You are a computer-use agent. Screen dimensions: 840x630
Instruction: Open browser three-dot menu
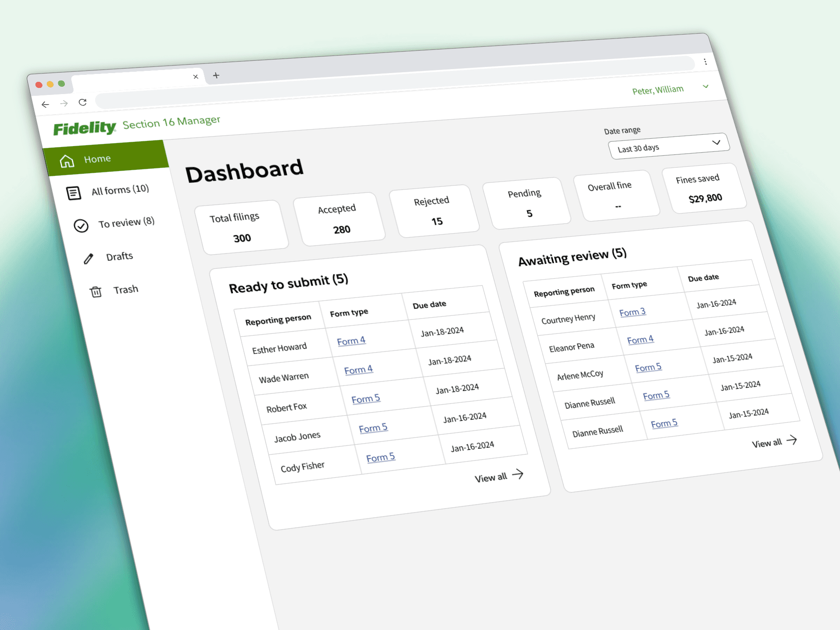coord(705,62)
